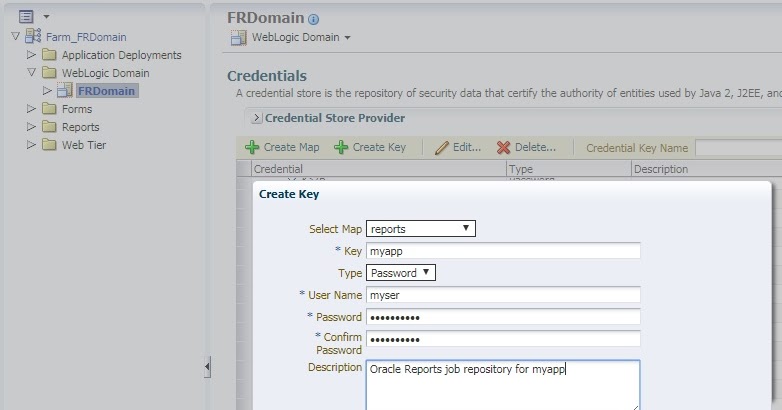Select the Web Tier tree item
The width and height of the screenshot is (782, 410).
(84, 145)
